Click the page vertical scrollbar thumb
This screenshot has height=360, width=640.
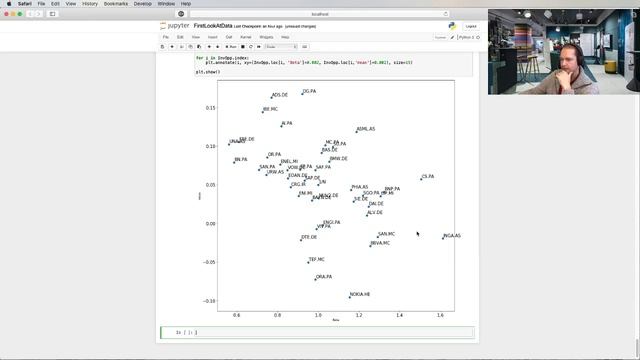coord(637,347)
